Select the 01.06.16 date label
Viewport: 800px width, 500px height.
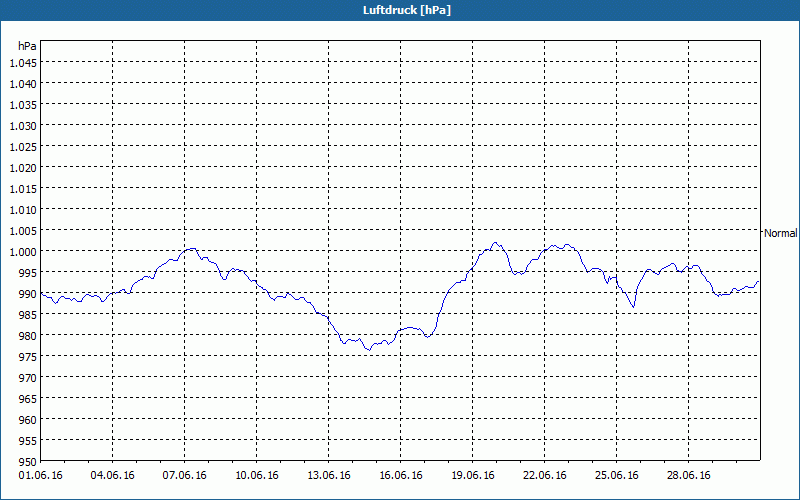point(41,476)
